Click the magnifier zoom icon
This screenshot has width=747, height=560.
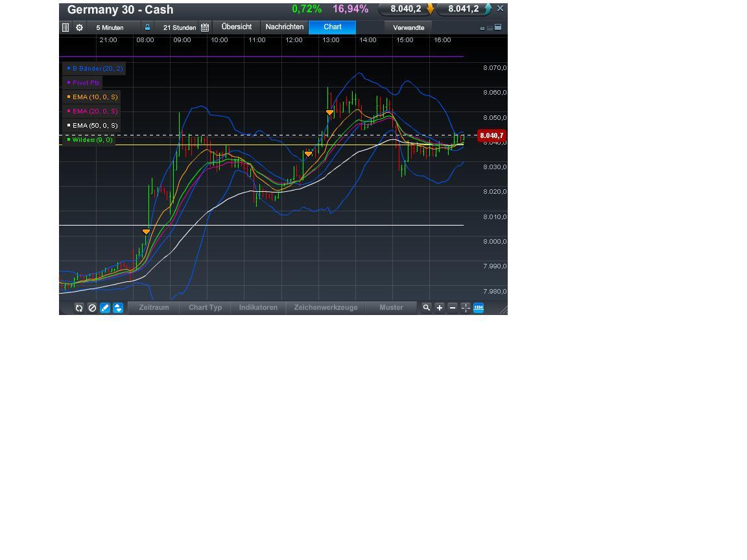427,308
